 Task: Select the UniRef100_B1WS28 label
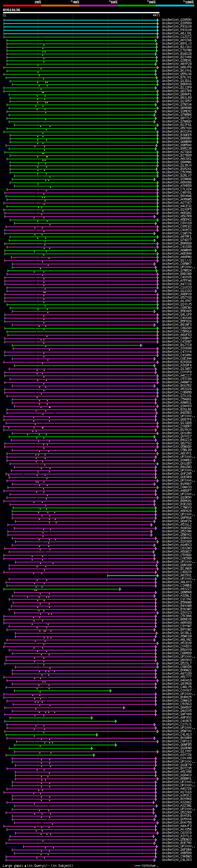(177, 54)
